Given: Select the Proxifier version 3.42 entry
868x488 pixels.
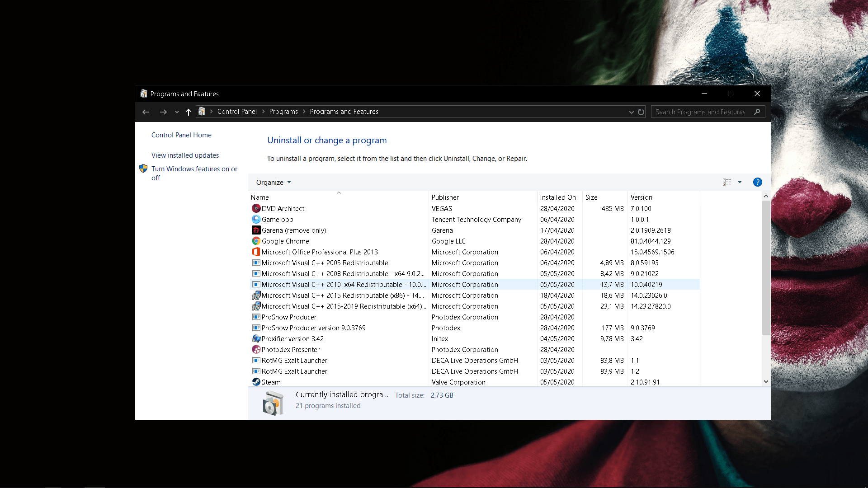Looking at the screenshot, I should (x=475, y=338).
